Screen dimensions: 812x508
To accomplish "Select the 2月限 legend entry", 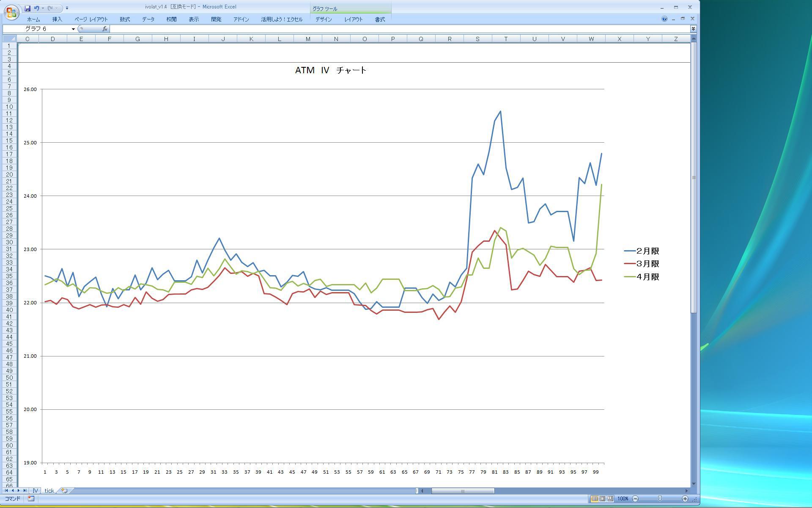I will [x=647, y=251].
